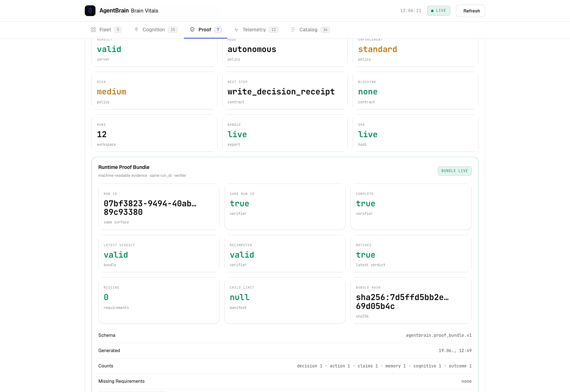Click the Schema agentbrain.proof_bundle.v1 value
The height and width of the screenshot is (392, 570).
[439, 335]
